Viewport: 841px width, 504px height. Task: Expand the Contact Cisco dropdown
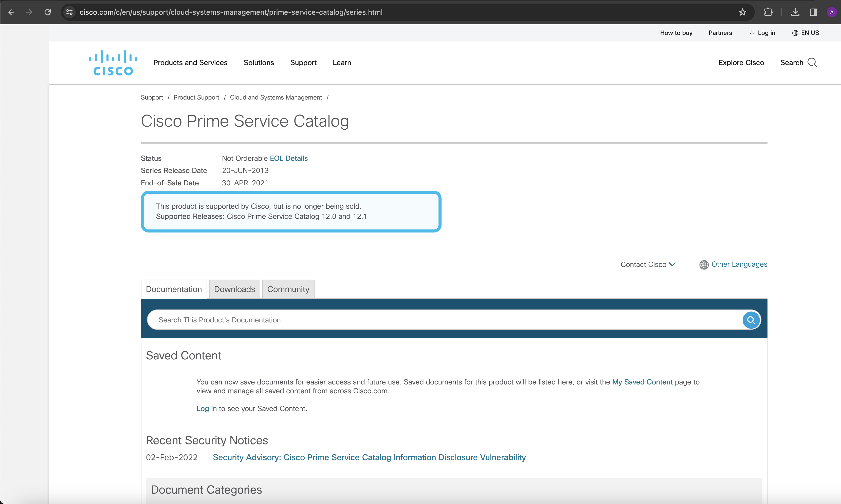(648, 265)
